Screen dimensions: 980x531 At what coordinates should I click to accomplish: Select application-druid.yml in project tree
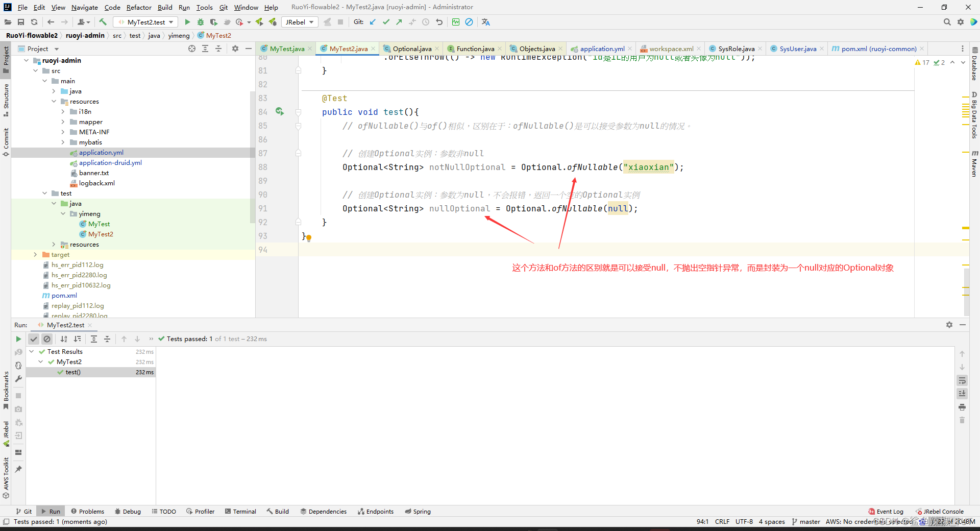pos(110,162)
